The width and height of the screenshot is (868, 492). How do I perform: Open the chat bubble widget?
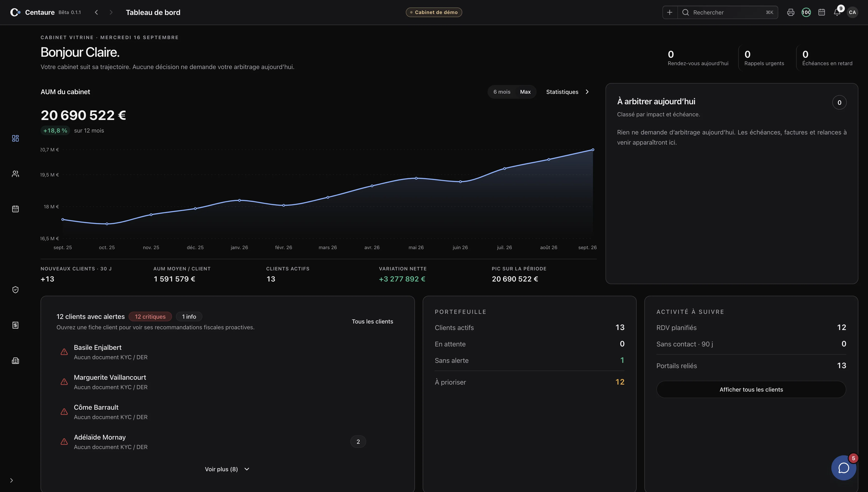coord(844,468)
